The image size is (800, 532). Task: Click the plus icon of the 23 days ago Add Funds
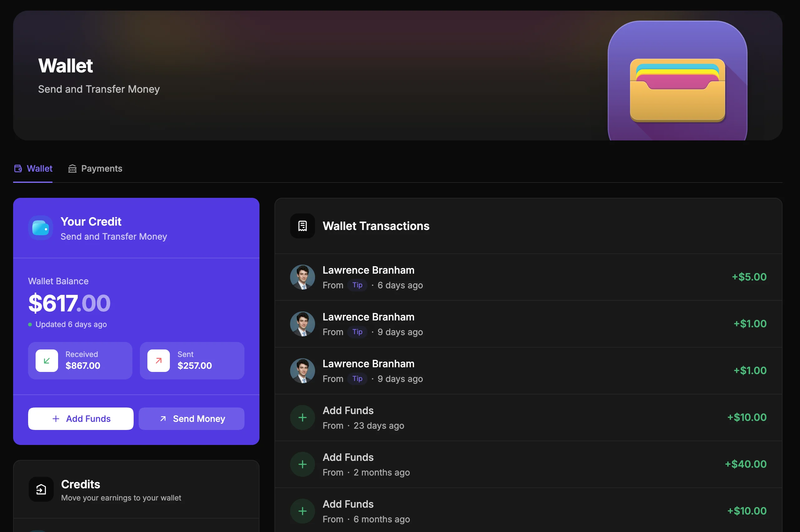(x=303, y=418)
